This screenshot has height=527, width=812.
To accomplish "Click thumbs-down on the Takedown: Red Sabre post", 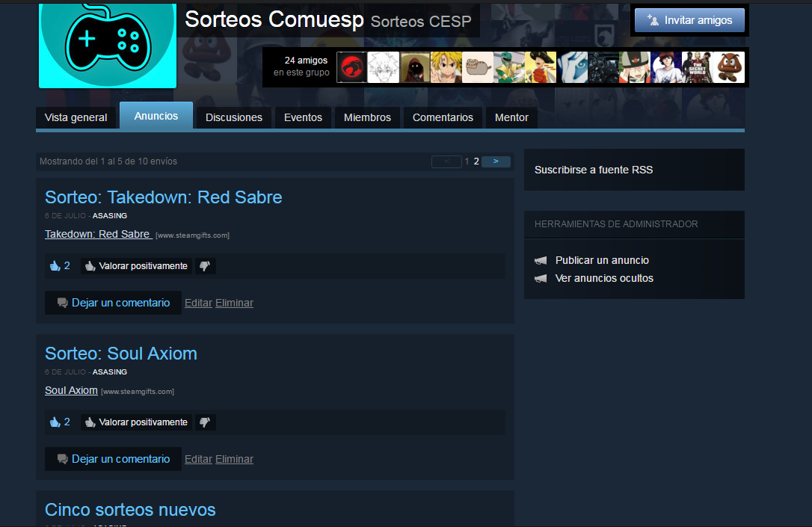I will (205, 266).
